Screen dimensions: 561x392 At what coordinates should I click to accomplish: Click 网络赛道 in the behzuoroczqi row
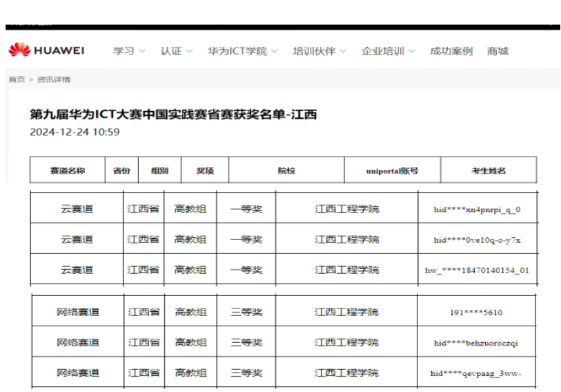tap(78, 342)
